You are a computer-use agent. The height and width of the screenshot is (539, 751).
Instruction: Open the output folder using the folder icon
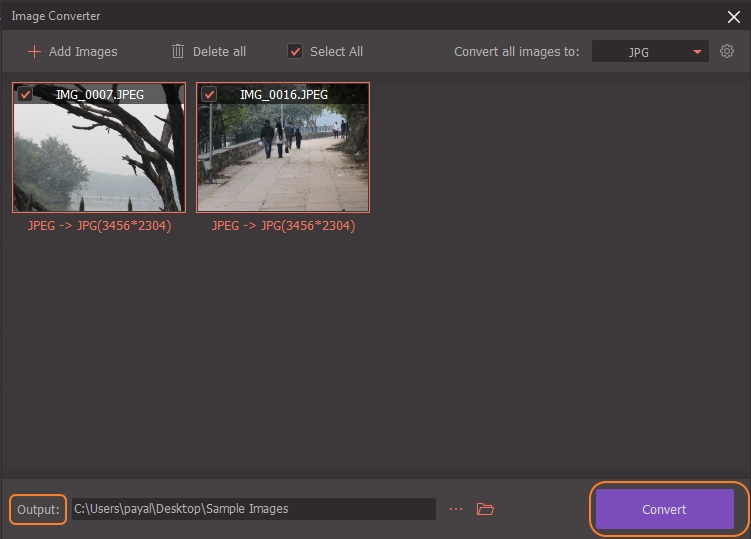point(485,509)
